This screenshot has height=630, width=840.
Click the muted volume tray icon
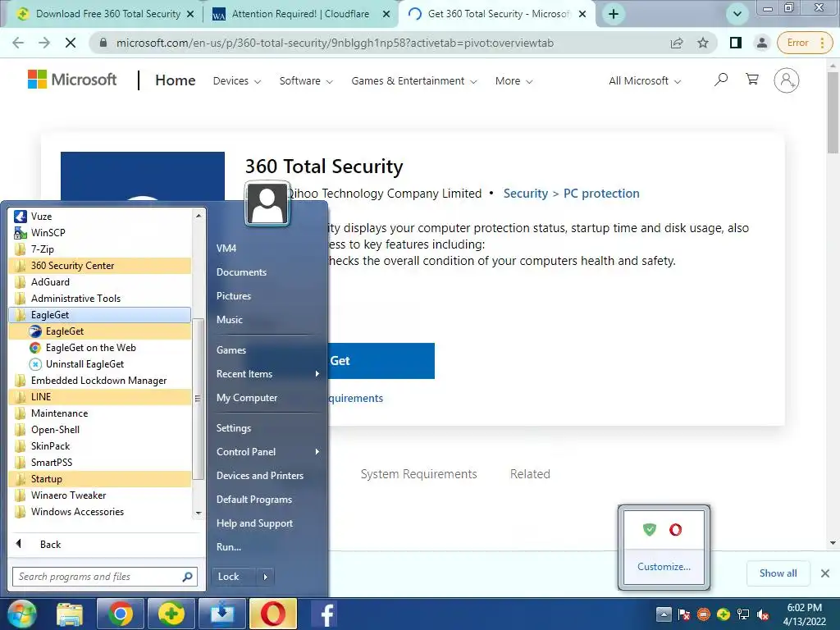pyautogui.click(x=762, y=614)
